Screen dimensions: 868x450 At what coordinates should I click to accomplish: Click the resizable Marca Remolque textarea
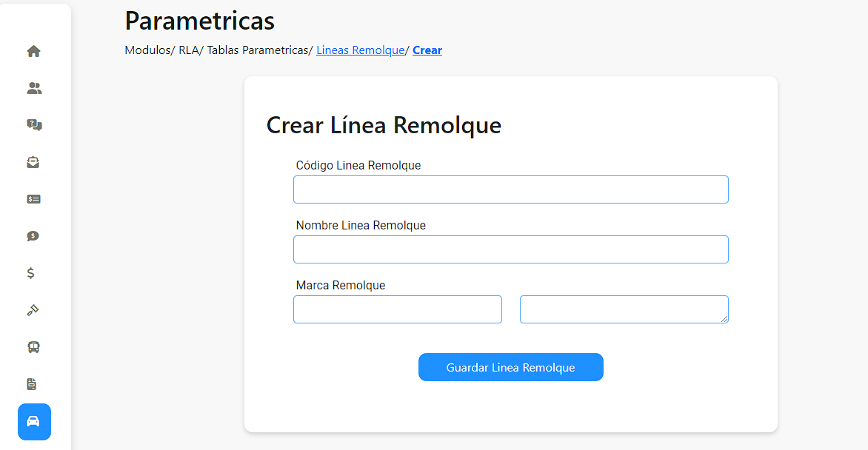[x=624, y=309]
